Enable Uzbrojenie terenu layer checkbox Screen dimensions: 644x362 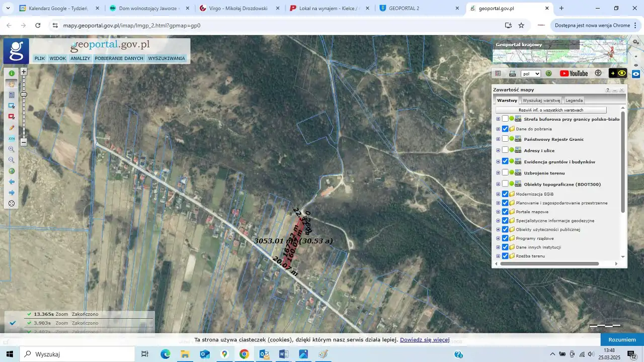tap(505, 173)
